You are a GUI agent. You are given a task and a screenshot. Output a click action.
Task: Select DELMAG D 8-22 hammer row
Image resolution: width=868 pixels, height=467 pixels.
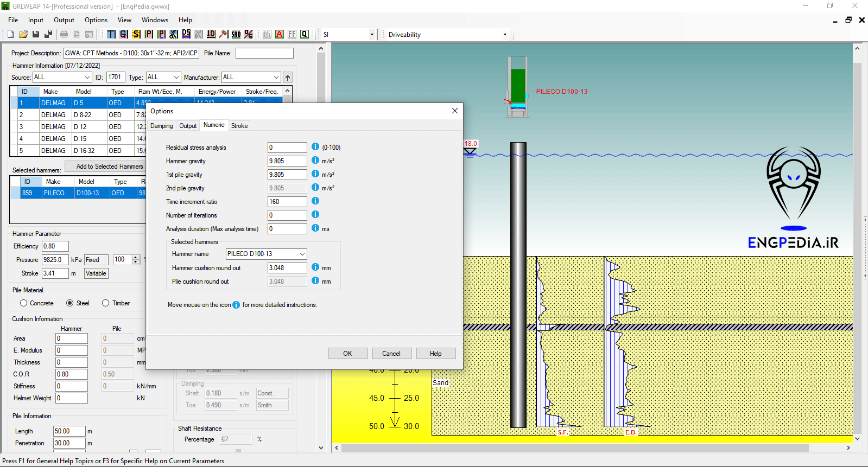point(78,115)
